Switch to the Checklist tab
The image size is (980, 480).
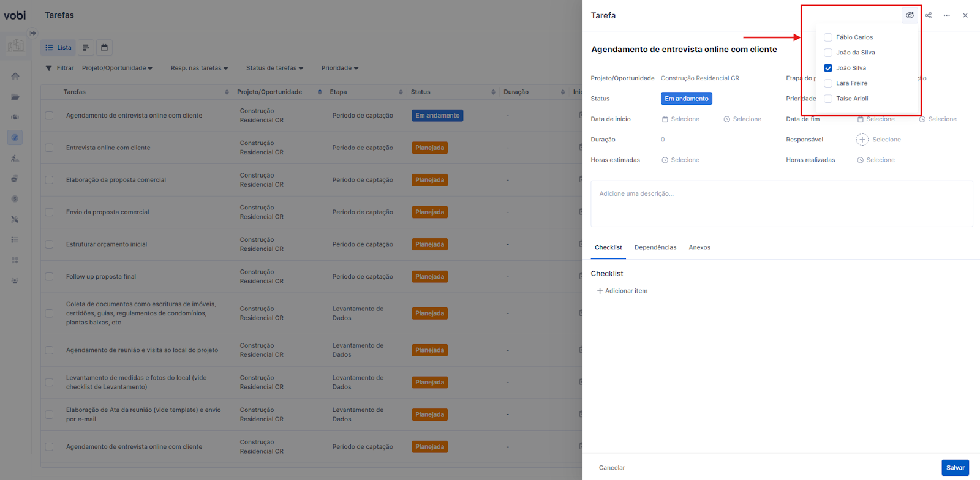pyautogui.click(x=608, y=247)
